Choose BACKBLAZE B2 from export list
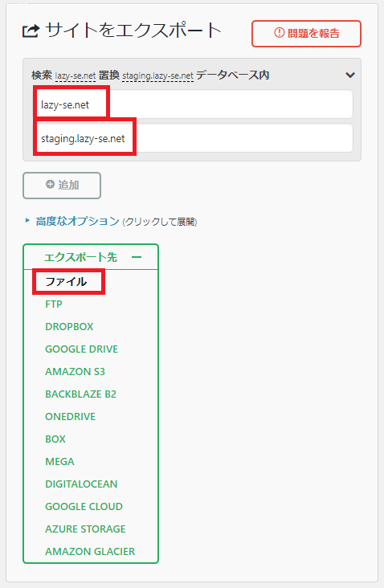The image size is (384, 588). click(x=80, y=394)
